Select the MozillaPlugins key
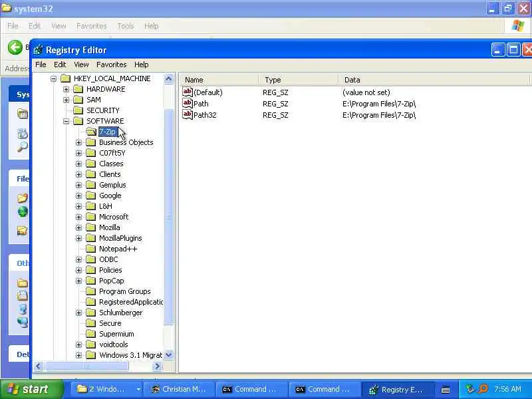 click(120, 238)
